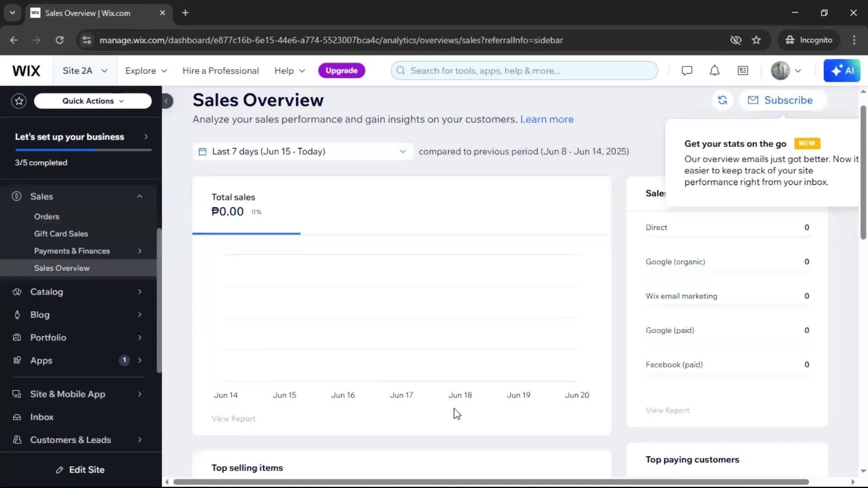Reload the page in the browser

(x=59, y=40)
